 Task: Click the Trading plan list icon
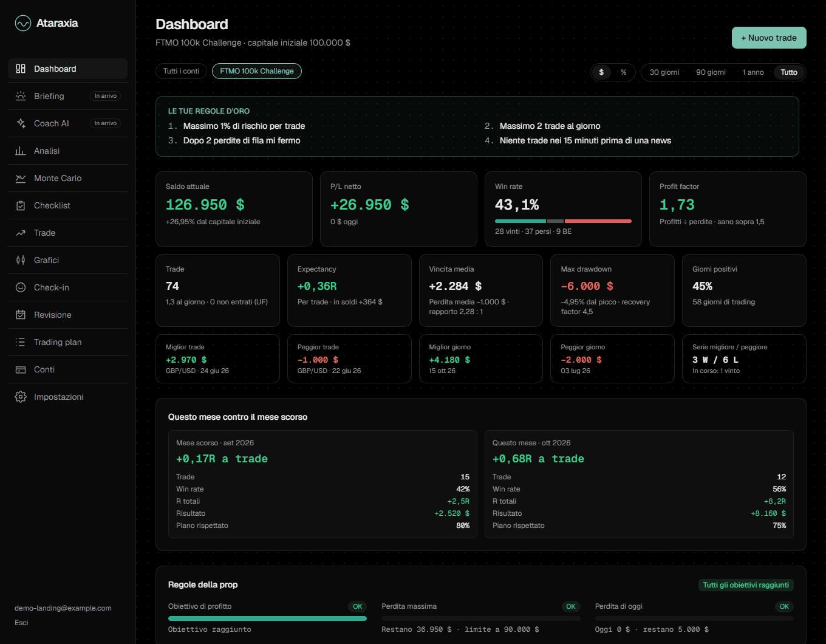[21, 342]
